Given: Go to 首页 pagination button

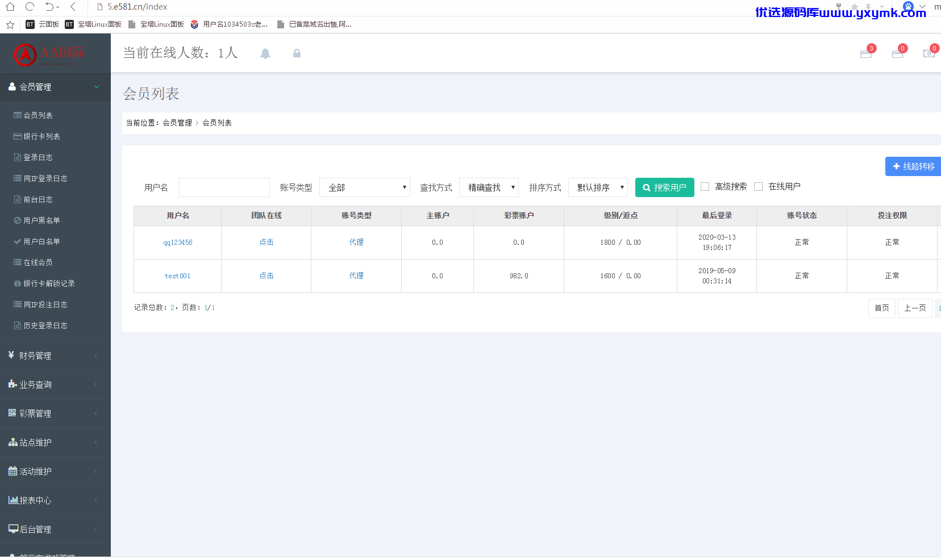Looking at the screenshot, I should click(x=882, y=308).
